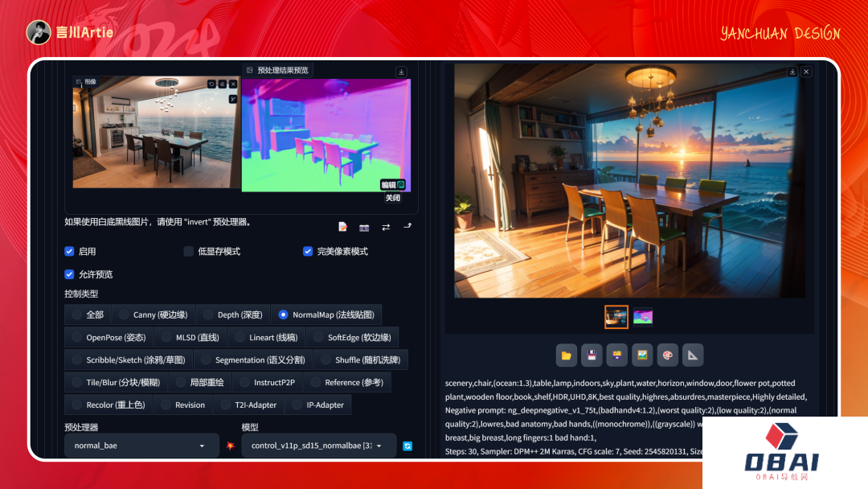
Task: Select the Canny (硬边缘) control type
Action: point(154,314)
